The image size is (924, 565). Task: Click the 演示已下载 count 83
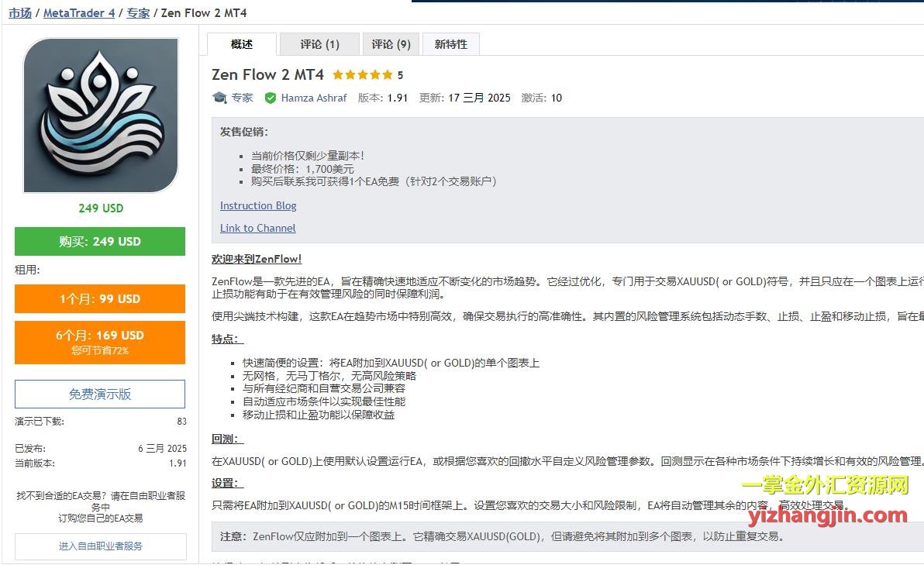pyautogui.click(x=181, y=422)
